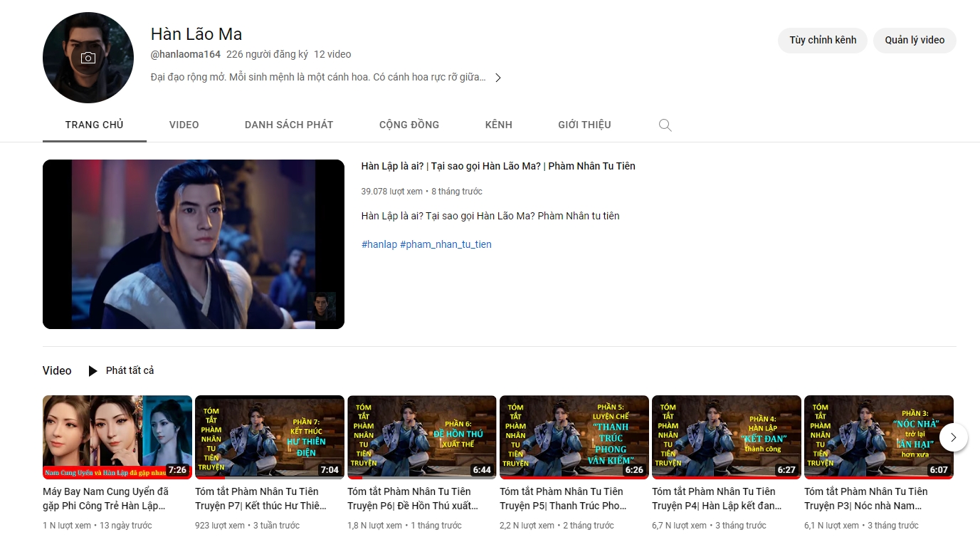Click 923 lượt xem 3 tuần trước
The width and height of the screenshot is (980, 547).
tap(248, 526)
